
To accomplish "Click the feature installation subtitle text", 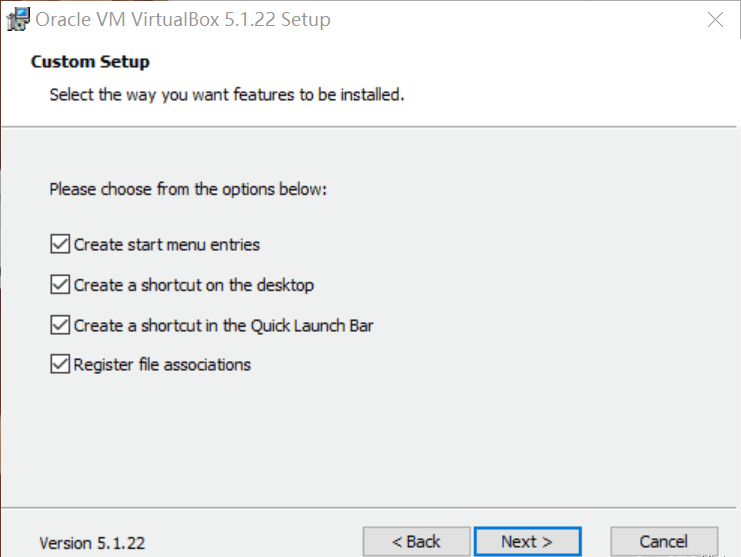I will point(226,96).
